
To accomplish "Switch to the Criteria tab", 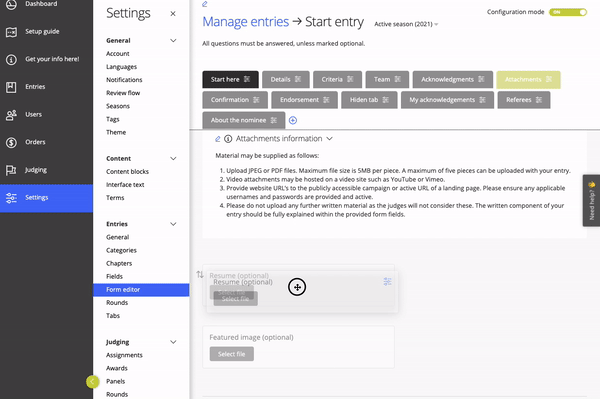I will click(x=337, y=80).
